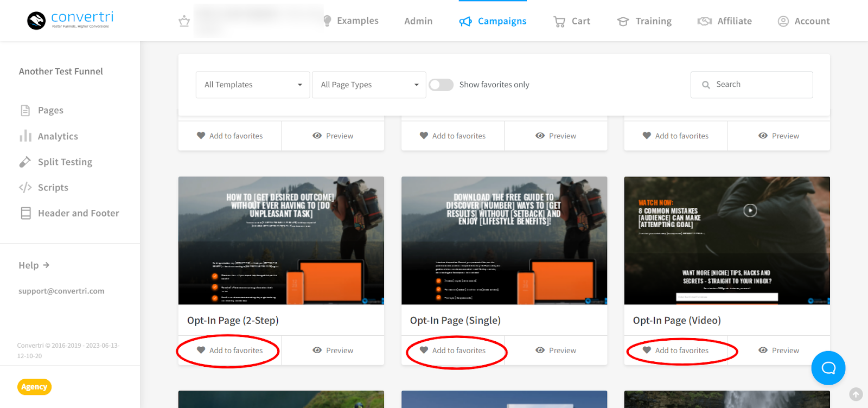The height and width of the screenshot is (408, 868).
Task: Click the crown icon in top bar
Action: pos(184,21)
